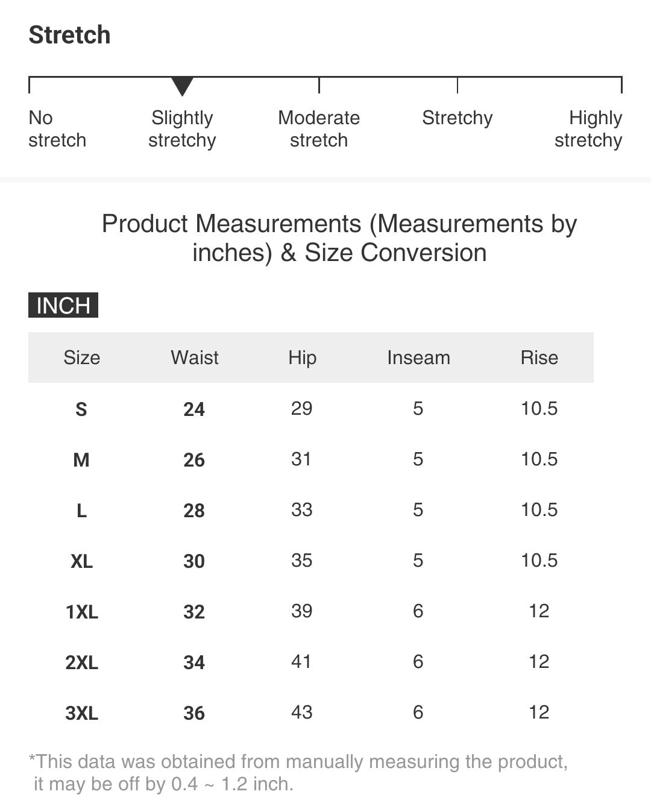This screenshot has width=651, height=812.
Task: Select the 3XL size row label
Action: click(x=81, y=713)
